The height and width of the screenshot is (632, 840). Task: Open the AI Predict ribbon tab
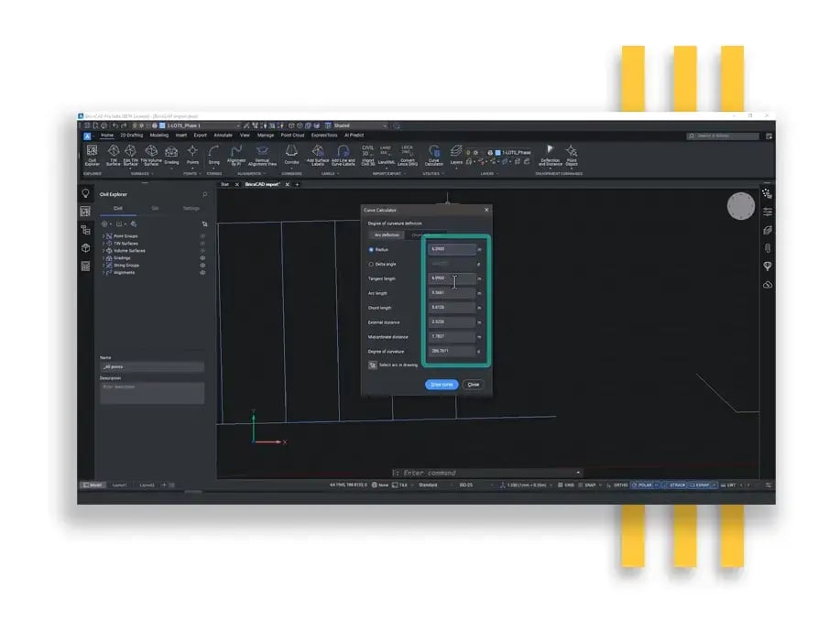tap(355, 136)
